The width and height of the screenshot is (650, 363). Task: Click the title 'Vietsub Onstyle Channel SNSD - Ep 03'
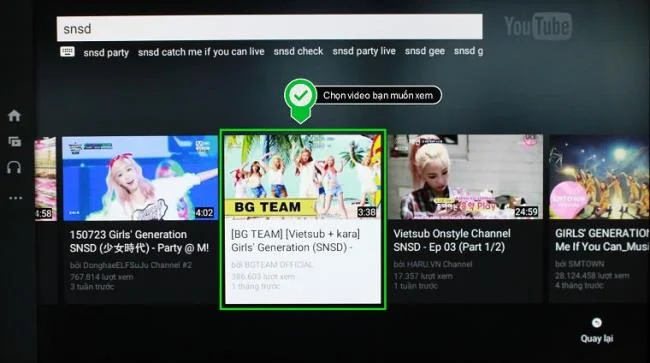pyautogui.click(x=452, y=240)
